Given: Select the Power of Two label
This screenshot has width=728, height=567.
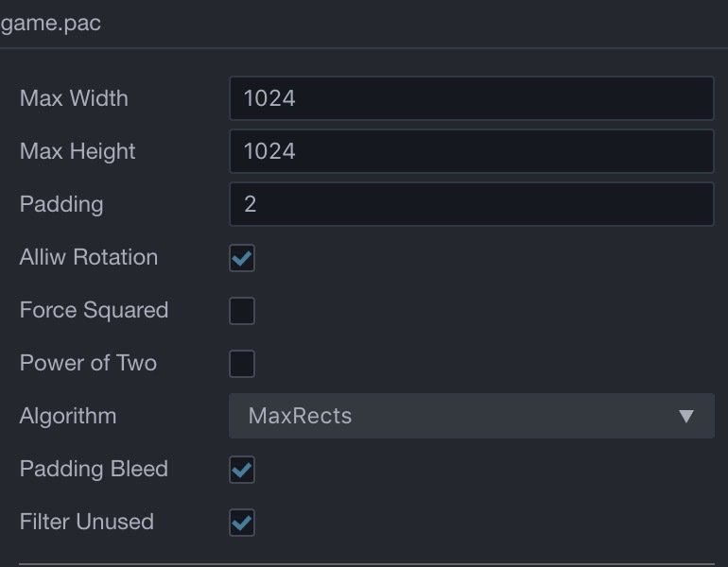Looking at the screenshot, I should coord(88,363).
